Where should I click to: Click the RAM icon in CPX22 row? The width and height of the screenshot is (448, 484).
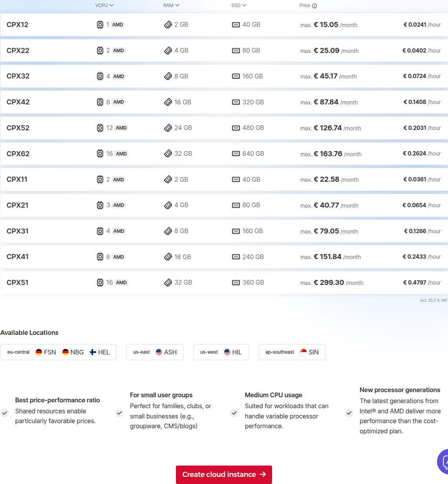point(168,51)
